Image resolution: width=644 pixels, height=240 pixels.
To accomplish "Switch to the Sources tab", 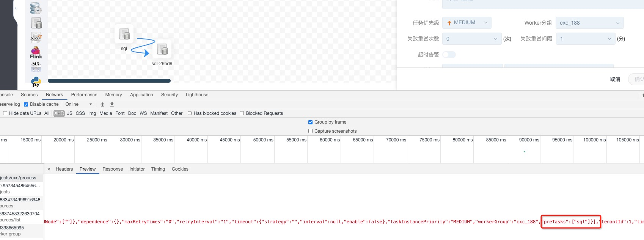I will coord(29,95).
